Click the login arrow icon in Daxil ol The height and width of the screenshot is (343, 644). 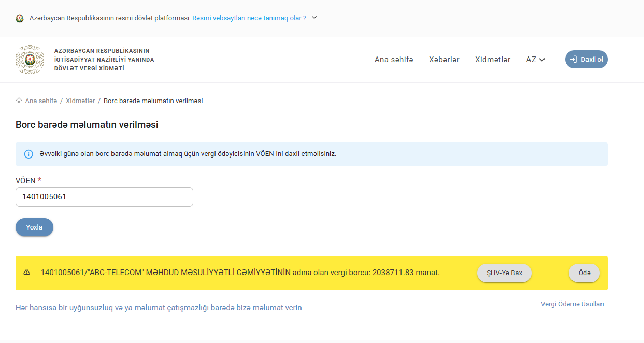click(573, 60)
